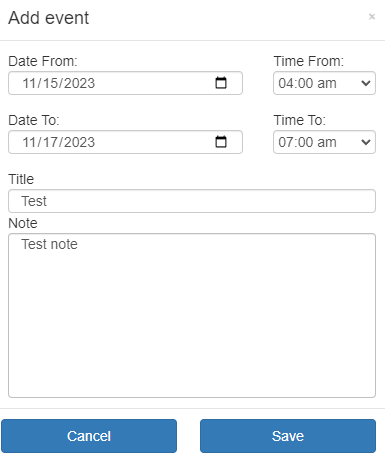This screenshot has width=385, height=460.
Task: Select the day 17 segment in Date To
Action: (52, 142)
